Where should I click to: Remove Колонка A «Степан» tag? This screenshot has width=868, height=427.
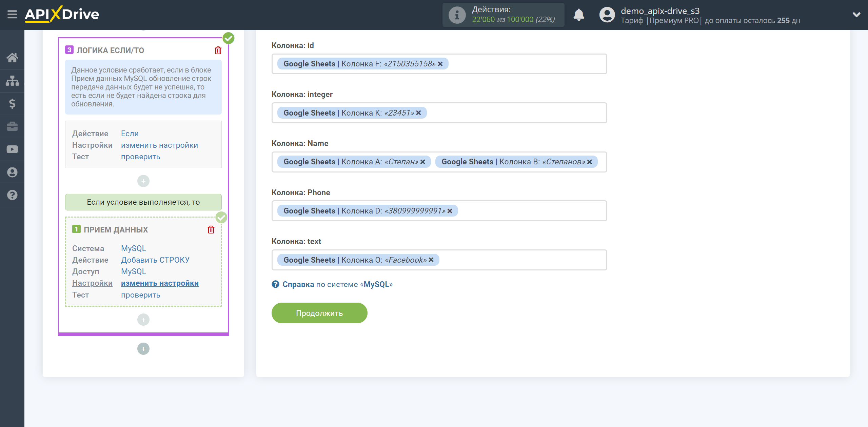[422, 162]
